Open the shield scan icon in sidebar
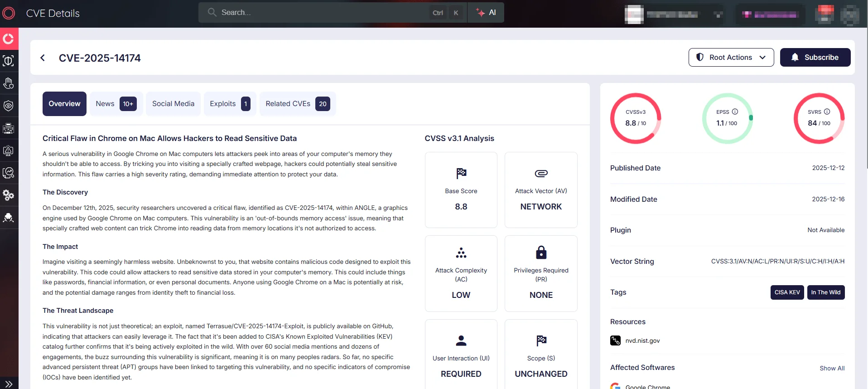 (x=9, y=61)
